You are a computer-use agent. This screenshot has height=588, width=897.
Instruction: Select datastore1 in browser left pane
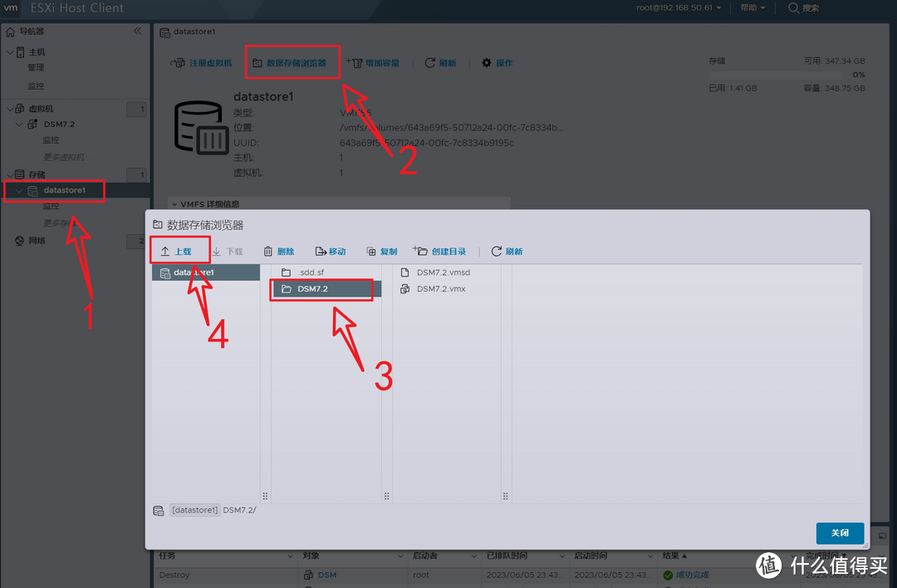[206, 272]
